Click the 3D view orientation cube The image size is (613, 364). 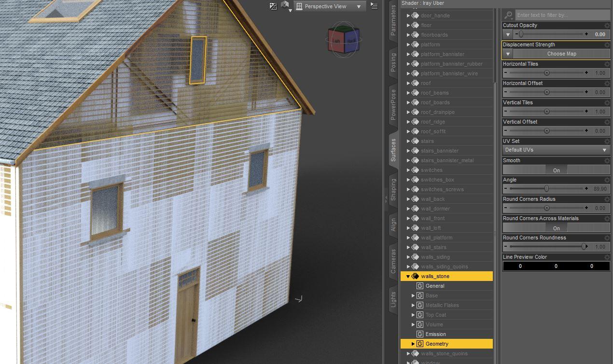point(343,41)
